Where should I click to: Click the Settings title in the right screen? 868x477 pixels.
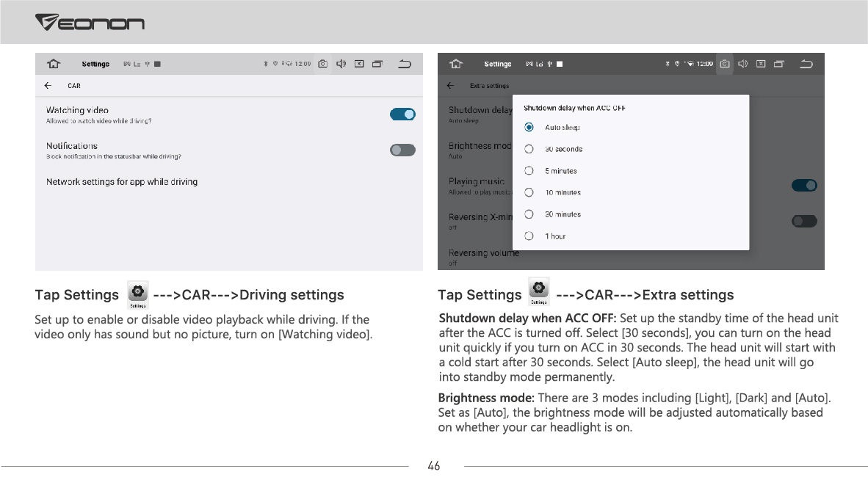pos(498,64)
